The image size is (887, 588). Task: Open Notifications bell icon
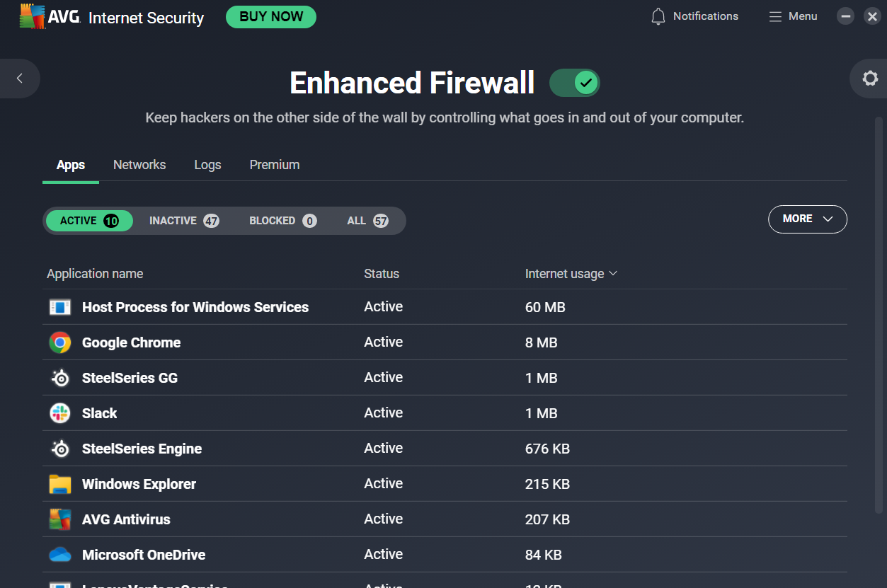[x=658, y=16]
